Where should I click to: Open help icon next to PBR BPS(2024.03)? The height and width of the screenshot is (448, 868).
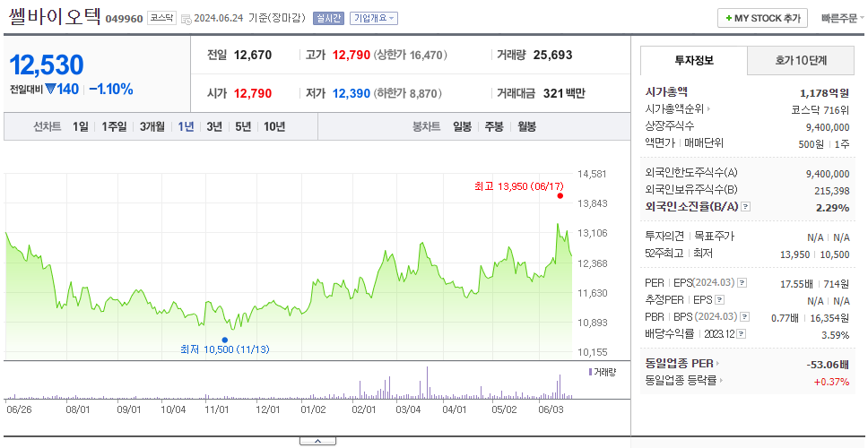[746, 317]
